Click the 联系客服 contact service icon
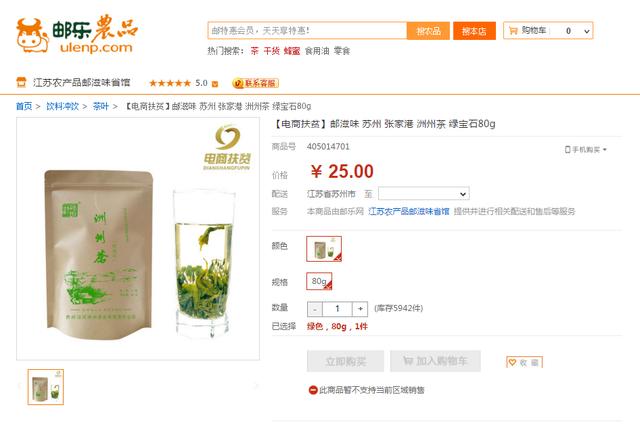The height and width of the screenshot is (426, 640). [256, 83]
